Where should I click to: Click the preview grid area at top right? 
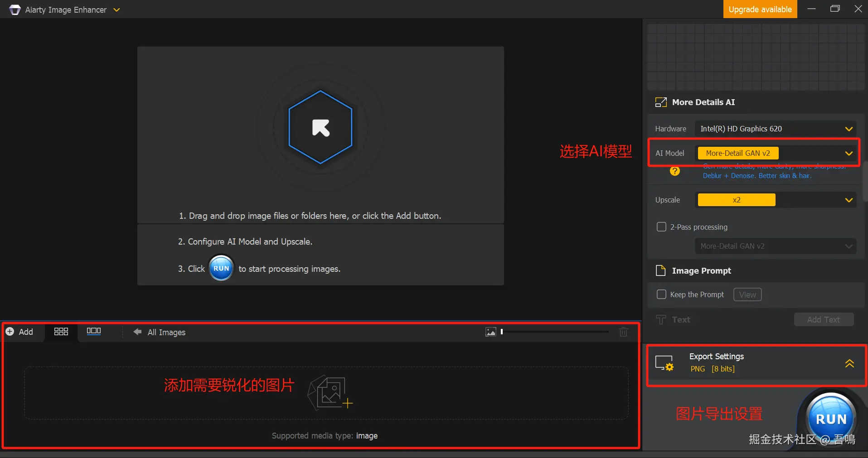click(756, 58)
